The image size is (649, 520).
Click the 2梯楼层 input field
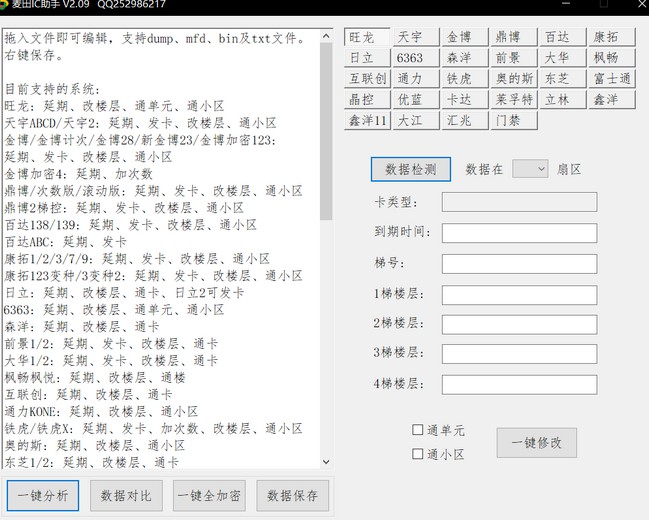tap(519, 325)
